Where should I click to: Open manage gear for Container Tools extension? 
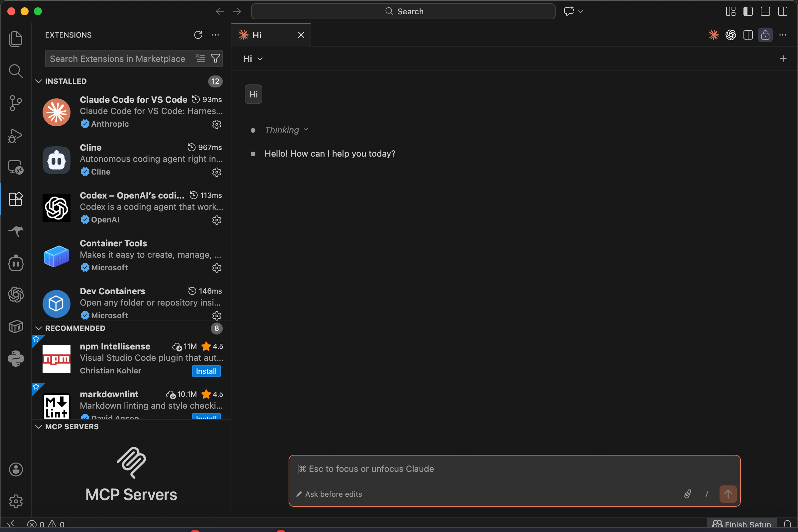pyautogui.click(x=217, y=268)
